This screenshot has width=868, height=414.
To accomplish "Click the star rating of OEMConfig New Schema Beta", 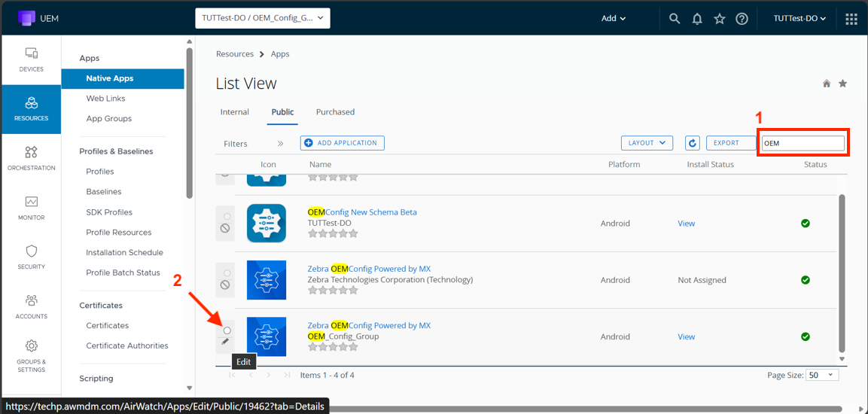I will (333, 233).
